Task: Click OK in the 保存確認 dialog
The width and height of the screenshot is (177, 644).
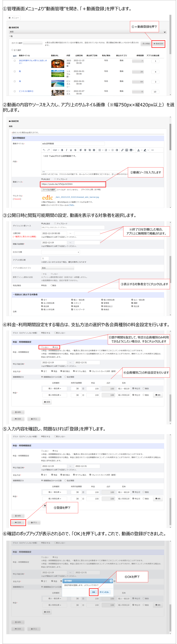Action: pyautogui.click(x=93, y=592)
